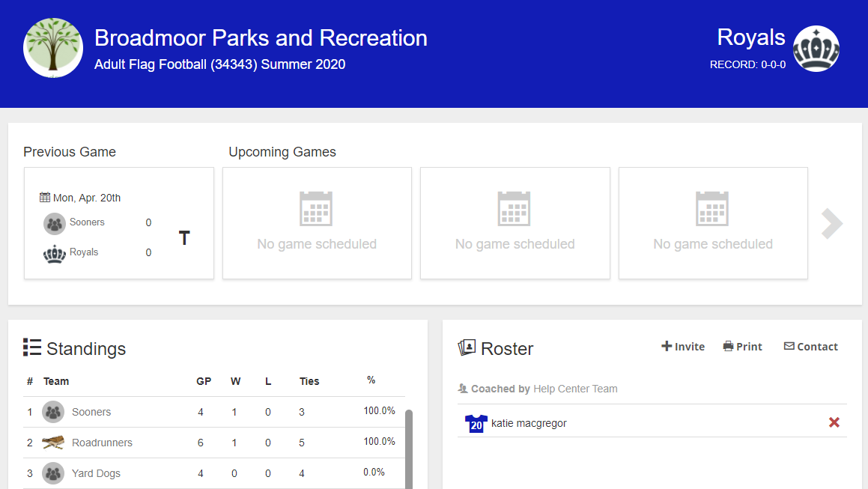Click the RECORD: 0-0-0 text
This screenshot has width=868, height=489.
click(747, 65)
